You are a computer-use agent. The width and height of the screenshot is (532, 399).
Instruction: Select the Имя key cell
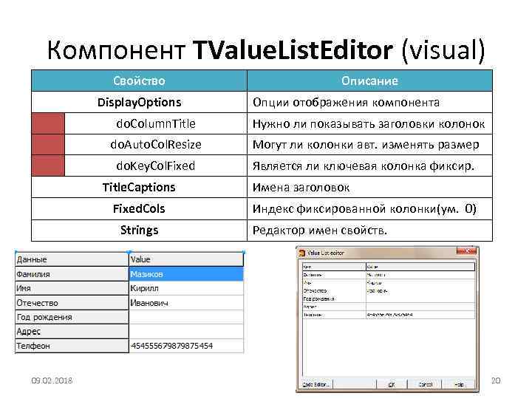[x=72, y=288]
